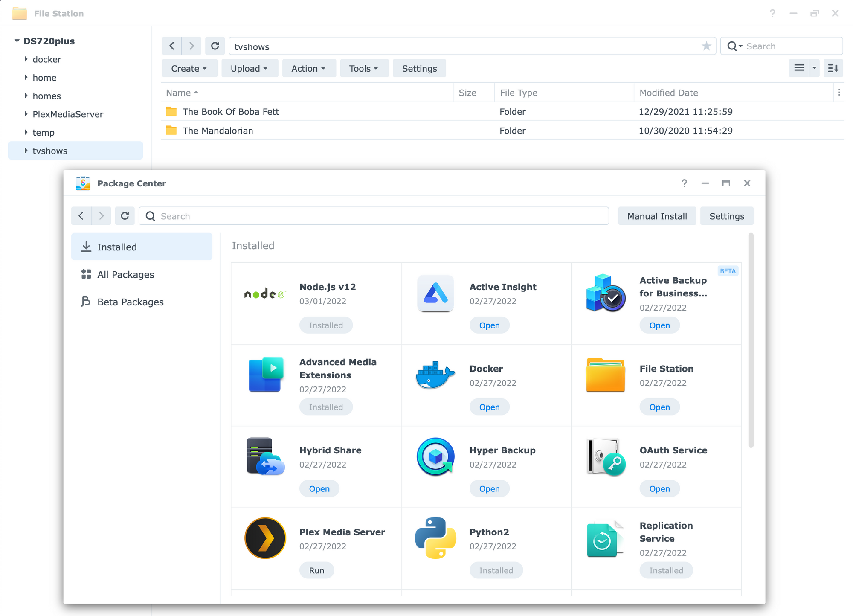The image size is (853, 616).
Task: Open Package Center Settings
Action: tap(727, 216)
